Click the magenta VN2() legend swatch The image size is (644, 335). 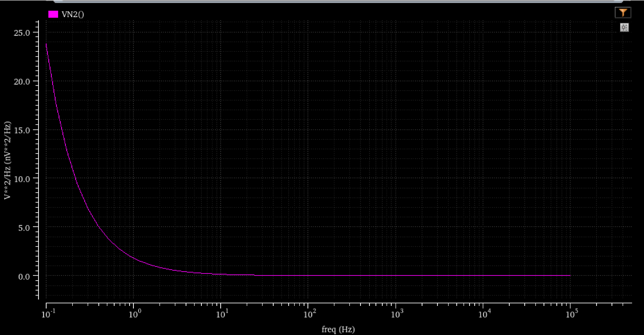click(53, 14)
